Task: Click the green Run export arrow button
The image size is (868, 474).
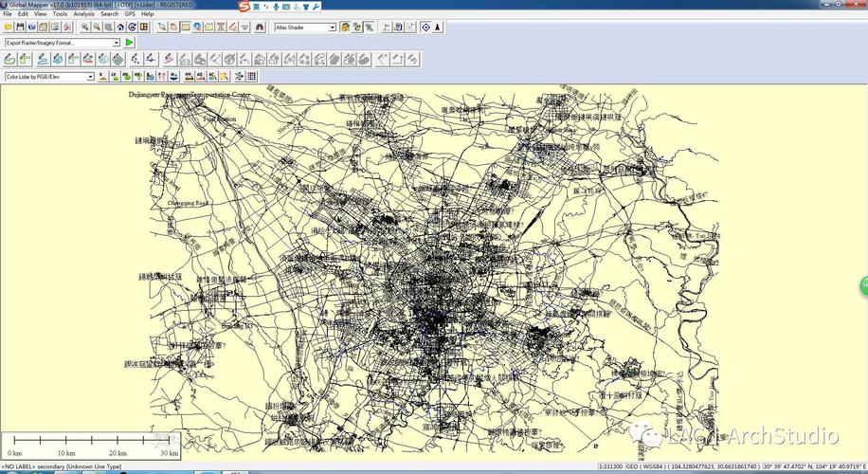Action: (130, 43)
